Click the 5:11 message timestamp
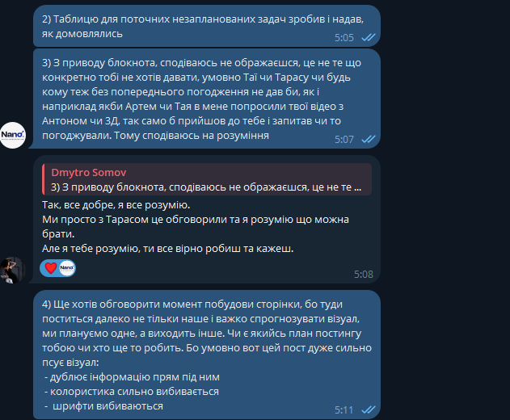 tap(344, 410)
